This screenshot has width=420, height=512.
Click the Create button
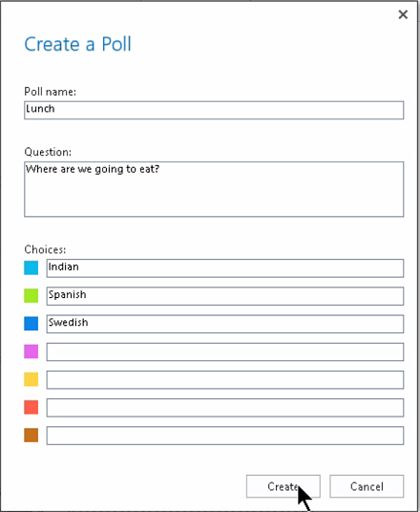tap(283, 486)
